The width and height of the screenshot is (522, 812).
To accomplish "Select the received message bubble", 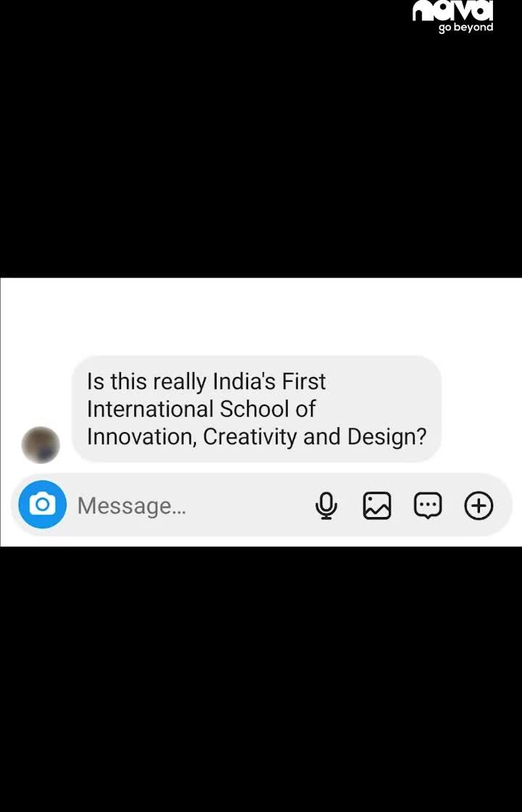I will (x=257, y=409).
